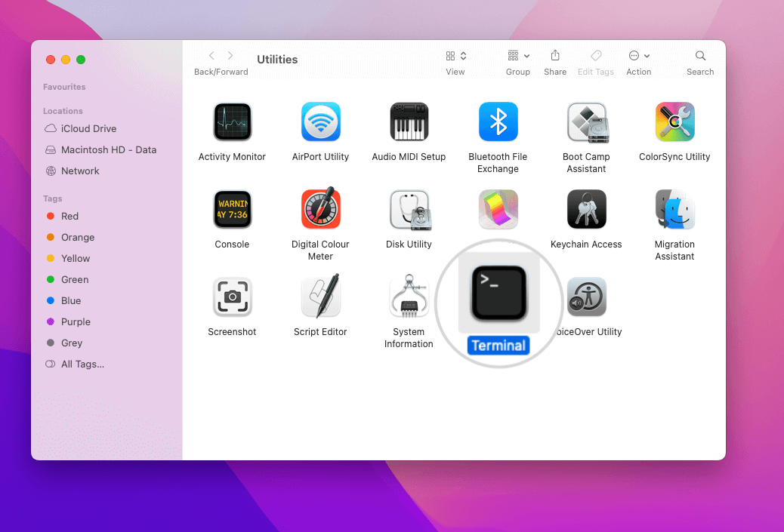
Task: Select the Script Editor icon
Action: [x=320, y=297]
